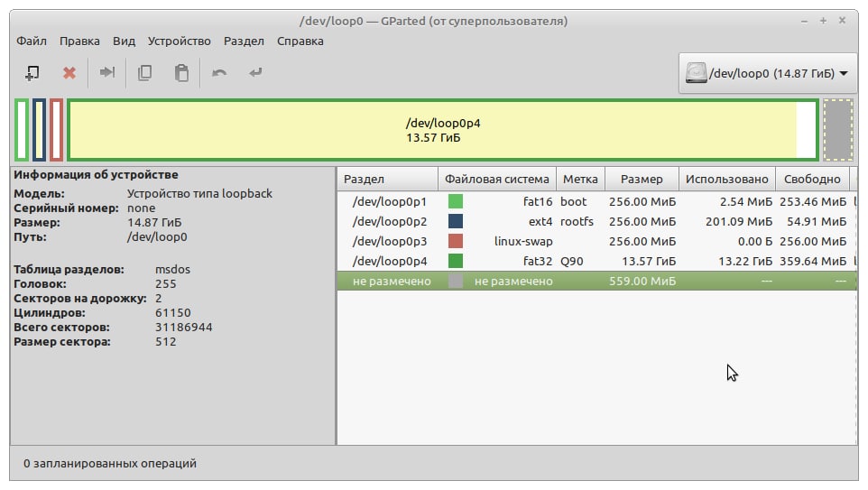Click the Использовано column header
Screen dimensions: 868x490
(x=727, y=179)
